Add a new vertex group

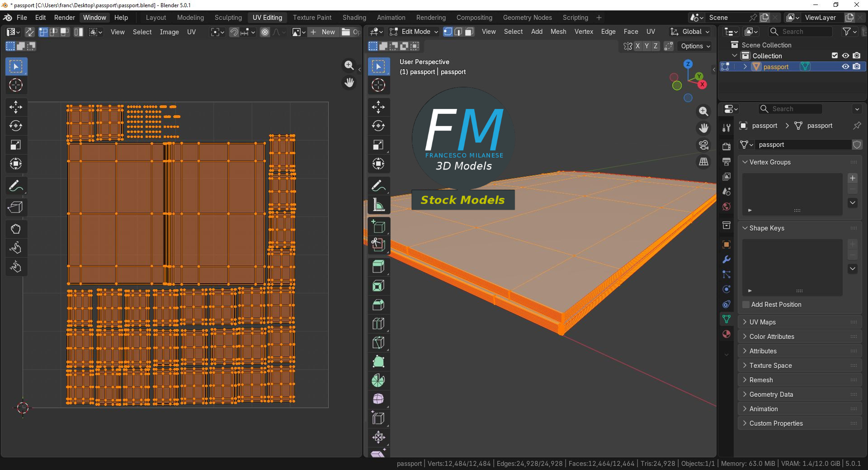[x=853, y=178]
